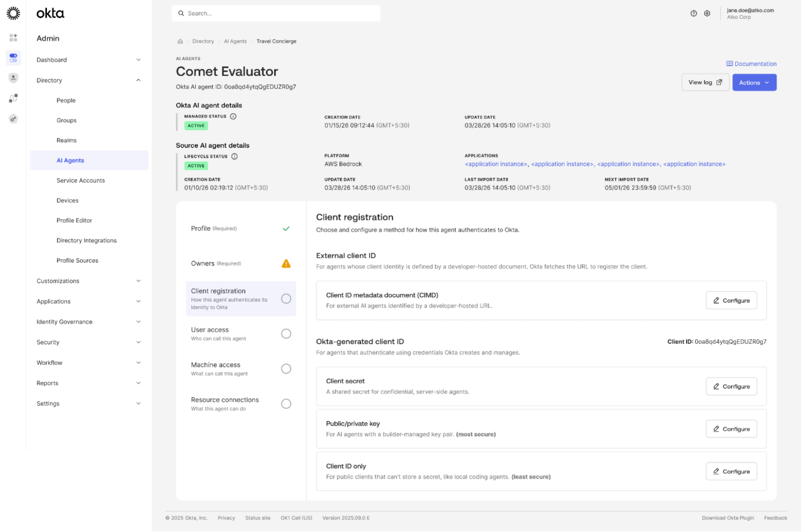The image size is (801, 532).
Task: Click Download Okta Plugin in footer
Action: (x=728, y=518)
